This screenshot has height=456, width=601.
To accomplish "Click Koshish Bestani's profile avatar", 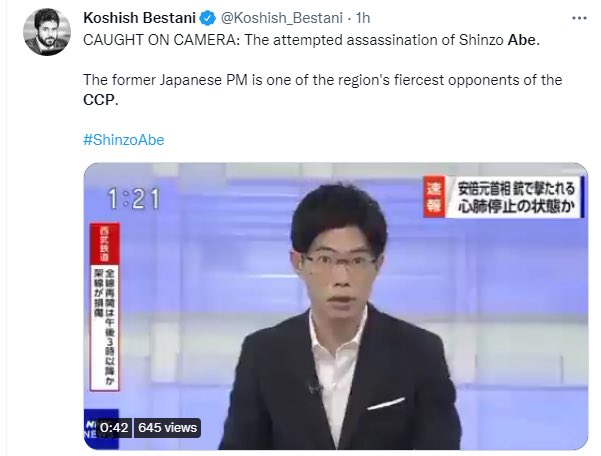I will (x=47, y=32).
